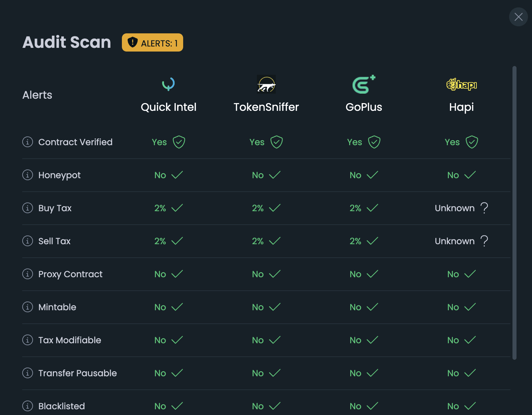Close the Audit Scan dialog

tap(518, 17)
